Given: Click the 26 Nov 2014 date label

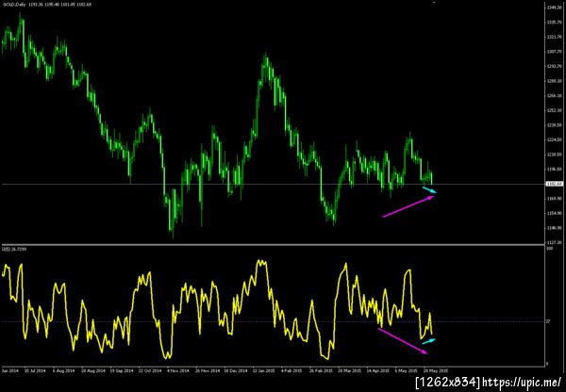Looking at the screenshot, I should click(x=207, y=370).
